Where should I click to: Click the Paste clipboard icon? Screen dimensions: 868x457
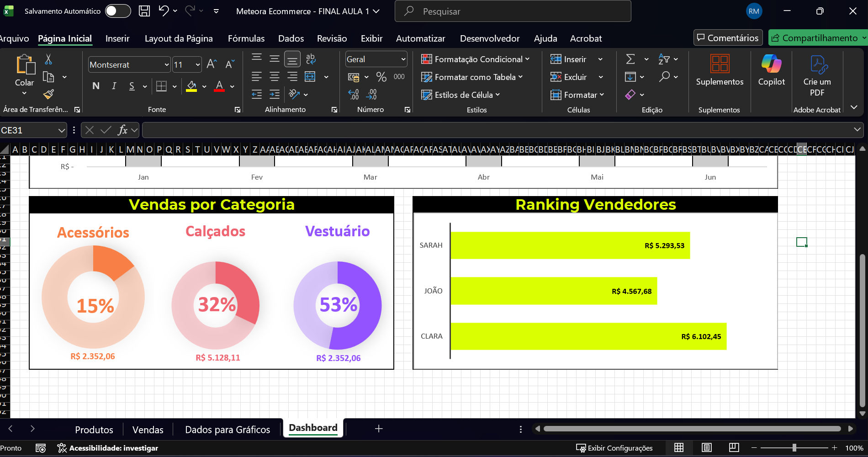tap(25, 64)
